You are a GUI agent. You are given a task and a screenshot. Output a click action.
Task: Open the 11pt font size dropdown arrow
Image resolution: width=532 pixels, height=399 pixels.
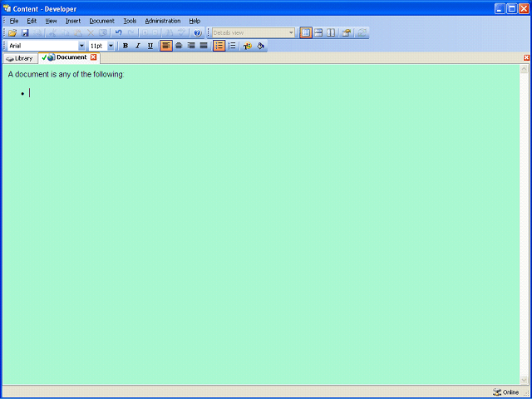point(111,46)
